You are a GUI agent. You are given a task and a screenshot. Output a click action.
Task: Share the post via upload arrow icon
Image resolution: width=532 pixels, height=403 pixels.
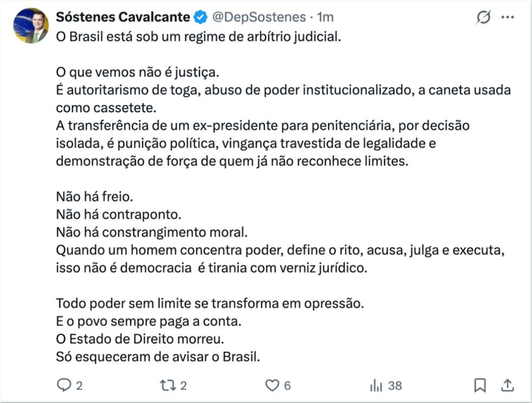(x=508, y=385)
